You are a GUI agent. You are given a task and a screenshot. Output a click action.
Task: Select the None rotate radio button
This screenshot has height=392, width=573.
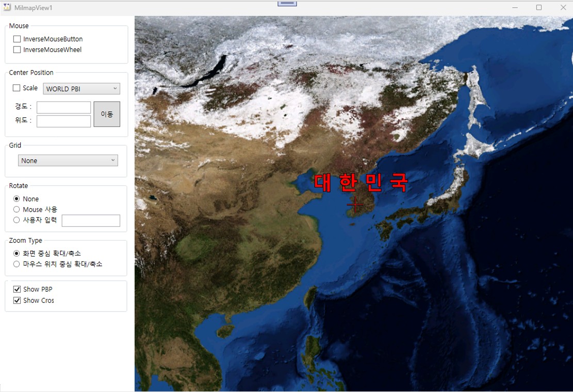pyautogui.click(x=17, y=199)
